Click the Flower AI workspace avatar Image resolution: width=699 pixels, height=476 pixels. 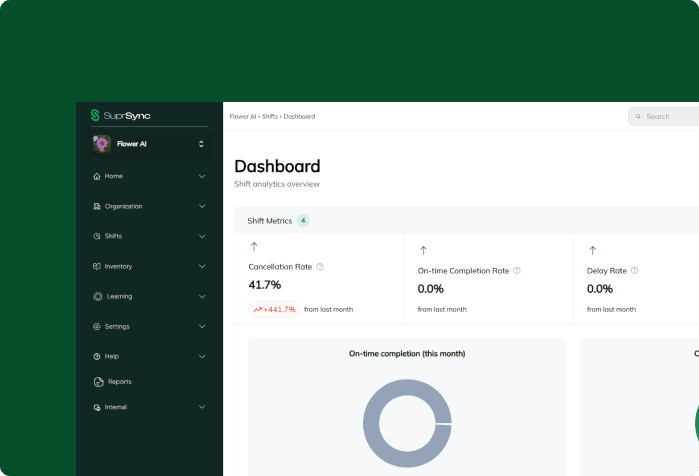102,144
